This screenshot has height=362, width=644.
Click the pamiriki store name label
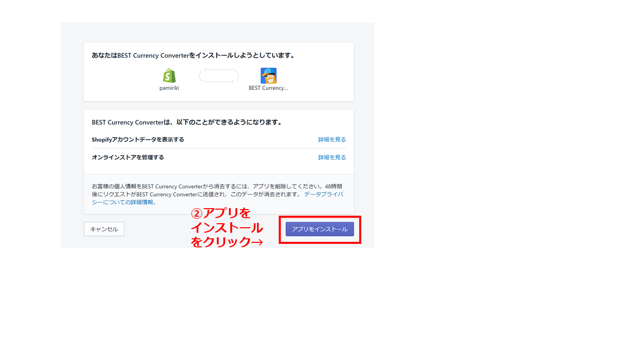pyautogui.click(x=169, y=88)
